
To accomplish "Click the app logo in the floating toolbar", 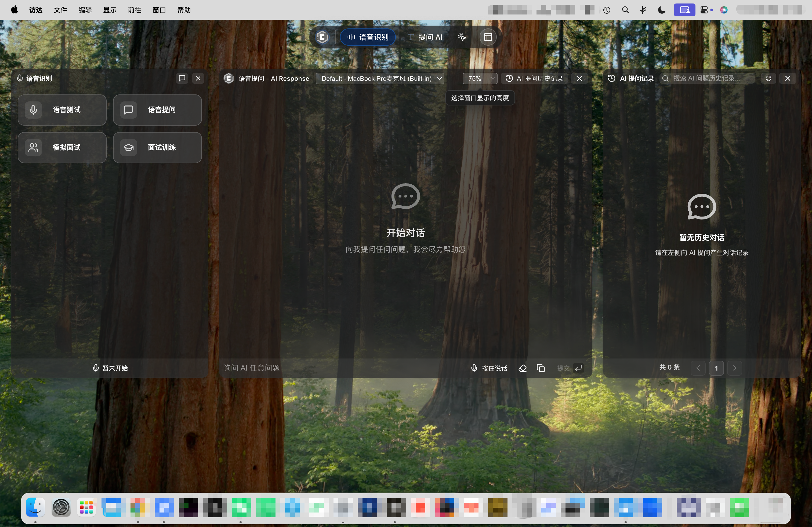I will tap(322, 37).
